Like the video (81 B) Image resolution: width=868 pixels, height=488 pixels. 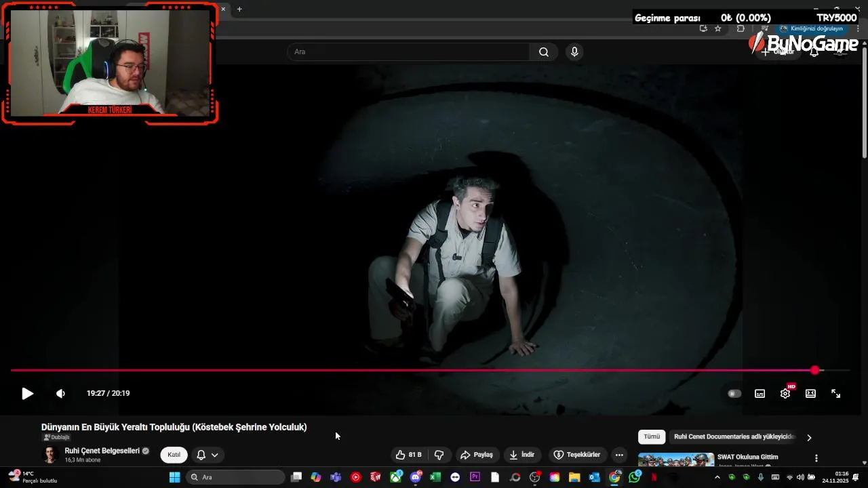pyautogui.click(x=409, y=455)
